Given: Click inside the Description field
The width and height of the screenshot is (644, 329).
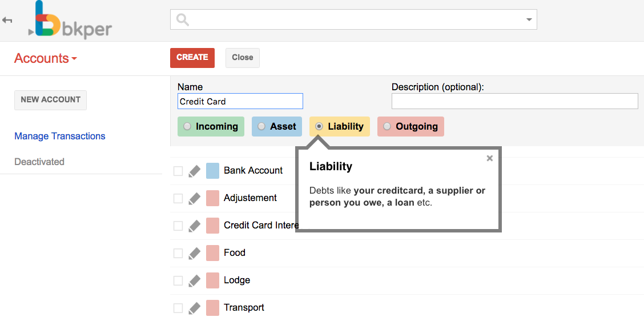Looking at the screenshot, I should (514, 101).
